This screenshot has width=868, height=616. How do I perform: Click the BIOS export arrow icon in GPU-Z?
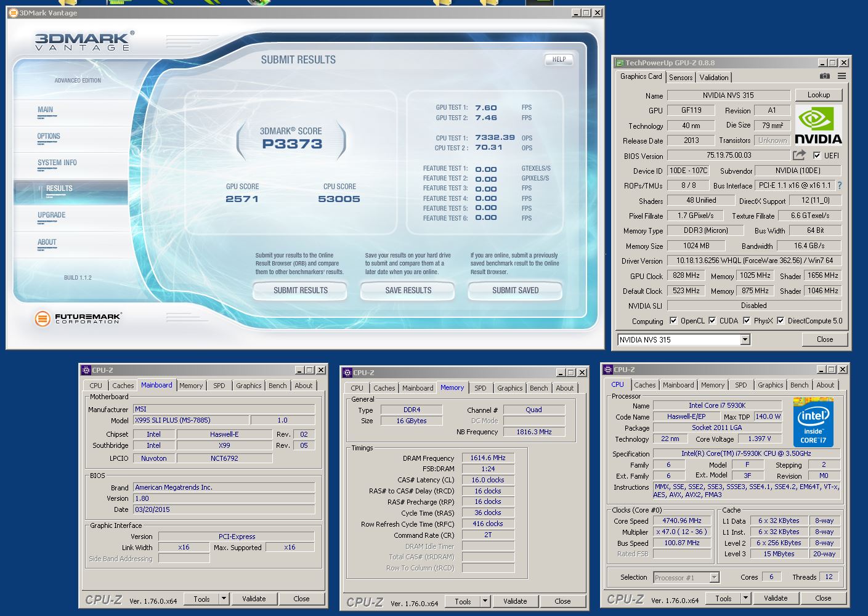800,155
